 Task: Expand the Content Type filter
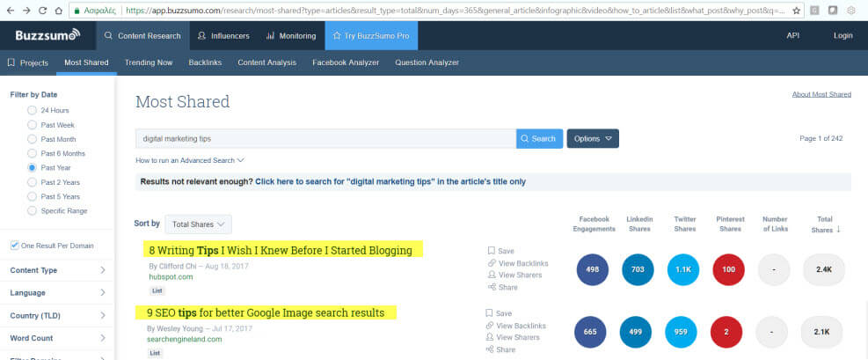57,270
